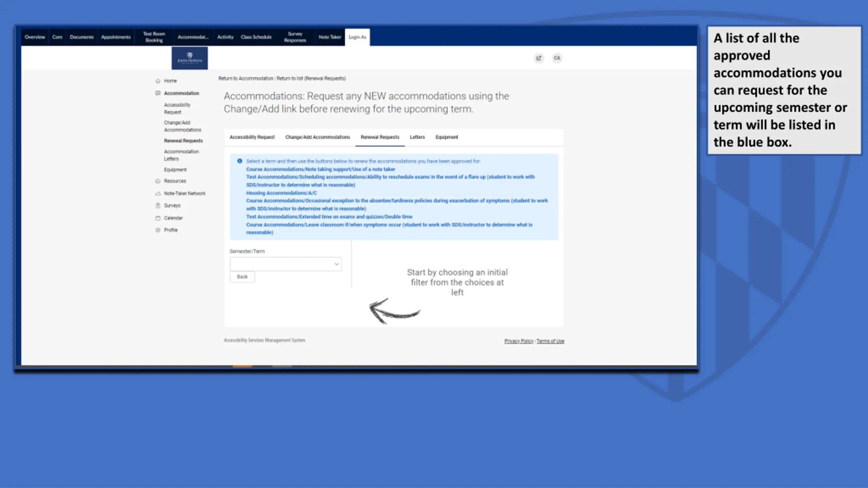The image size is (868, 488).
Task: Click the Back button
Action: pyautogui.click(x=242, y=277)
